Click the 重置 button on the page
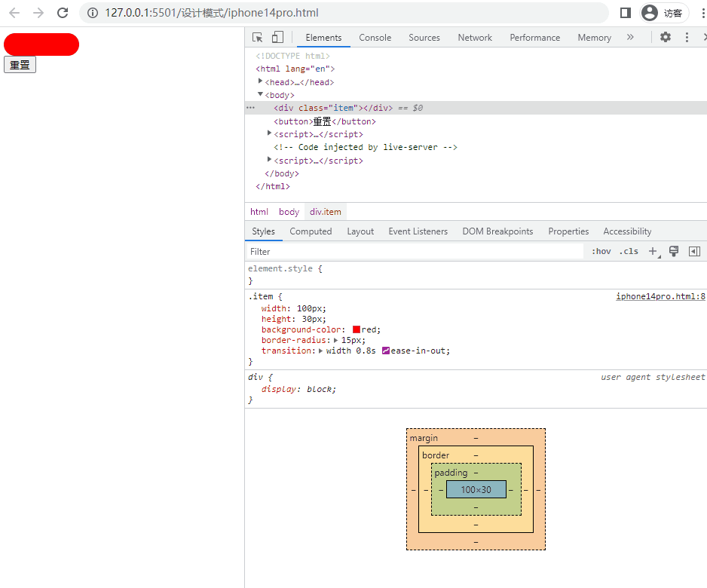This screenshot has height=588, width=707. pos(20,65)
